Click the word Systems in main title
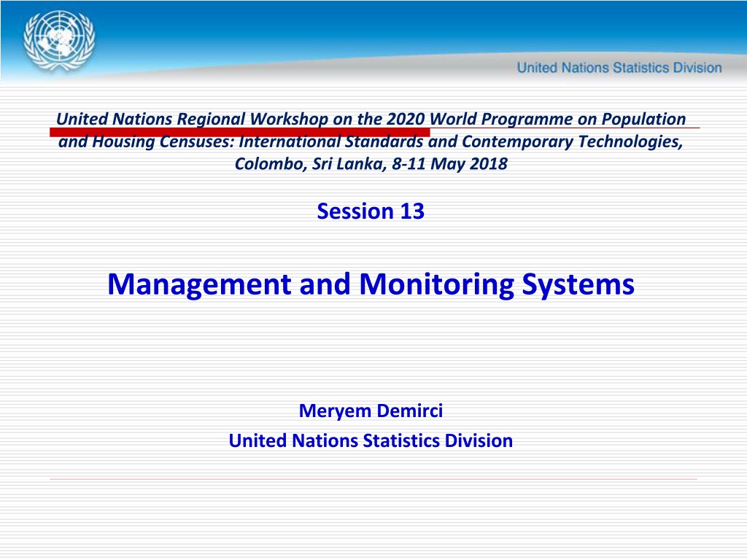This screenshot has height=560, width=747. tap(578, 284)
